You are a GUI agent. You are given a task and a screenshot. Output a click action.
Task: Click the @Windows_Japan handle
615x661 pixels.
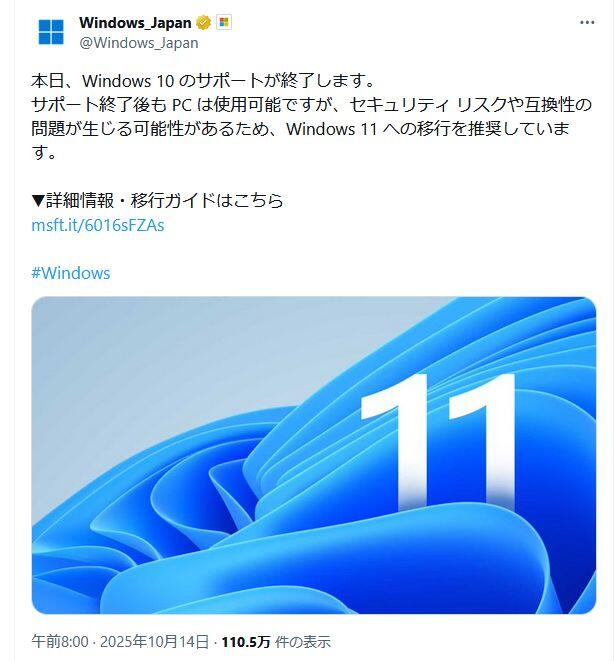click(x=139, y=43)
